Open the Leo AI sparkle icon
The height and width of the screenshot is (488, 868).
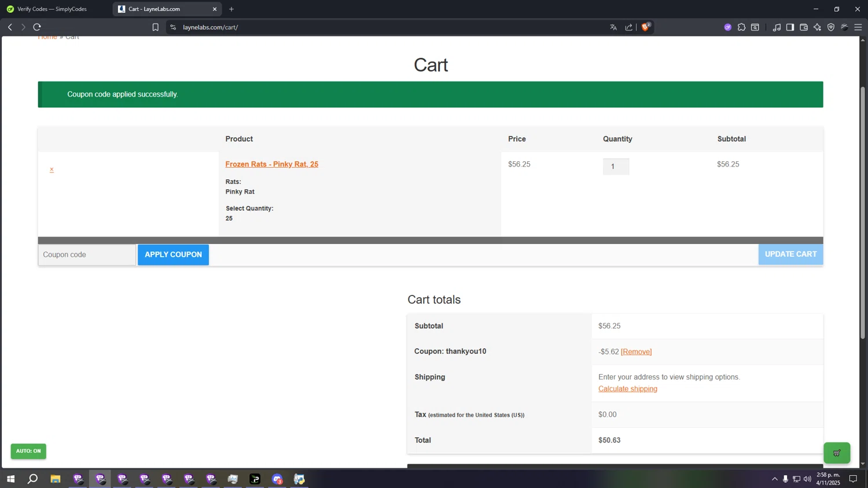pyautogui.click(x=817, y=27)
